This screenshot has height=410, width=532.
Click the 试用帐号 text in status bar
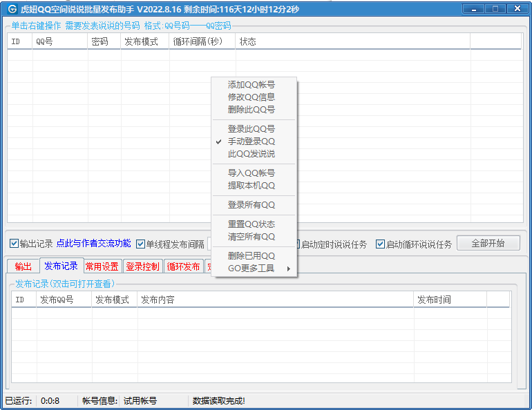coord(140,401)
